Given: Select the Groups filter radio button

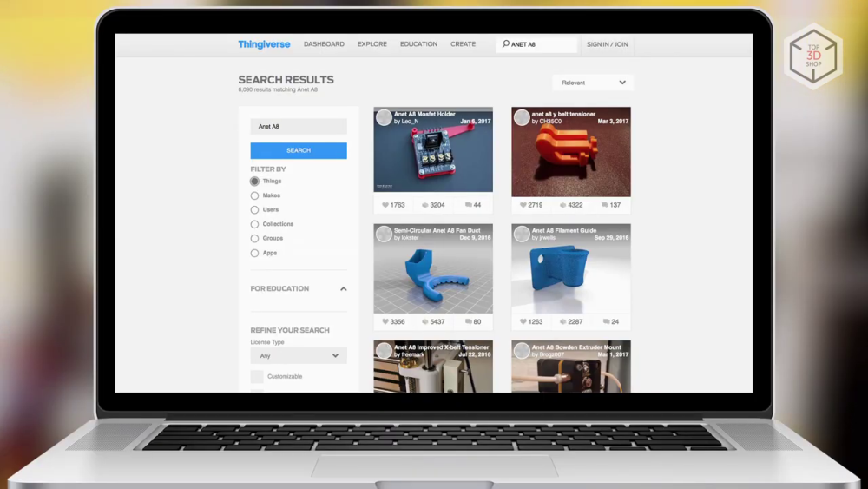Looking at the screenshot, I should 254,239.
